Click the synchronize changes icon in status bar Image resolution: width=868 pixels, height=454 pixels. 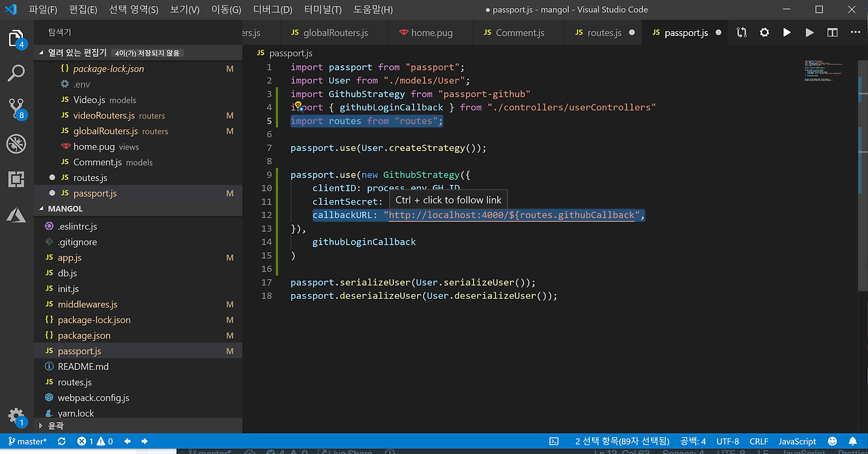(62, 441)
